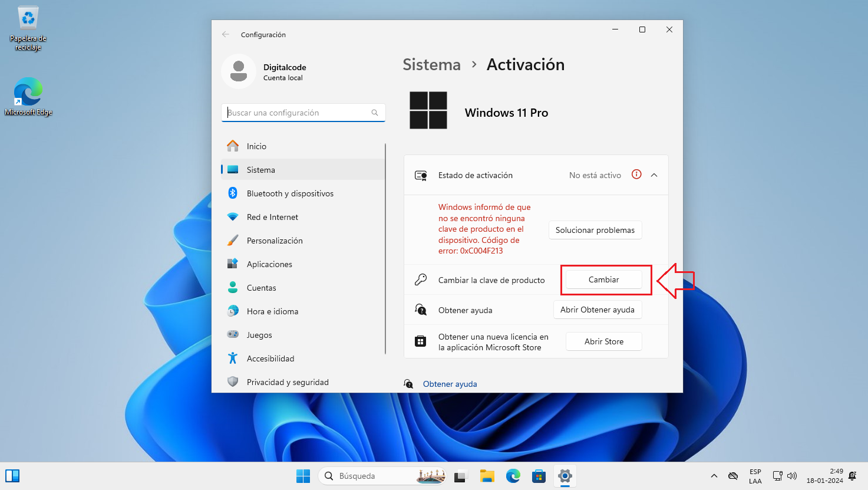The image size is (868, 490).
Task: Click the 0xC004F213 error message text
Action: coord(484,229)
